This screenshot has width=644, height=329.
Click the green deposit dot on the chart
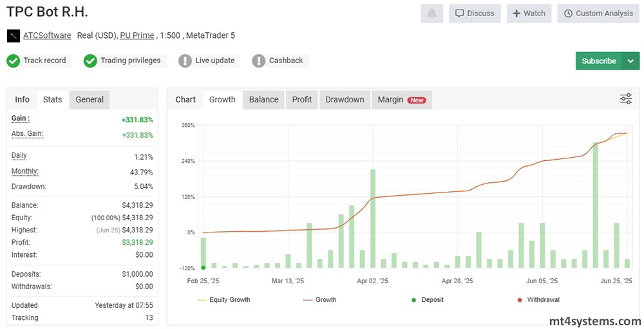coord(204,267)
